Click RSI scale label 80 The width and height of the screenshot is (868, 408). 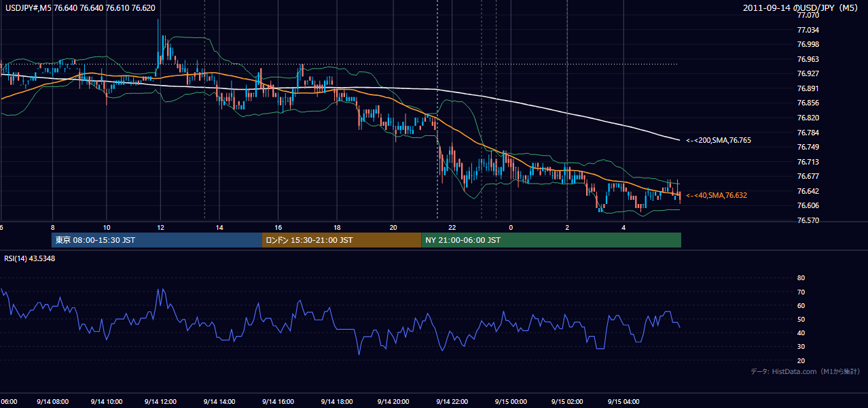[801, 278]
